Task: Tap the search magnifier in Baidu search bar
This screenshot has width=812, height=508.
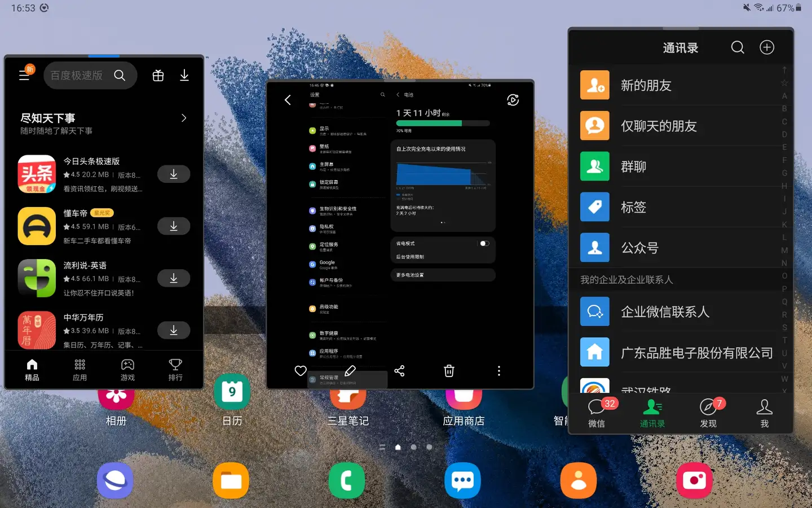Action: tap(120, 75)
